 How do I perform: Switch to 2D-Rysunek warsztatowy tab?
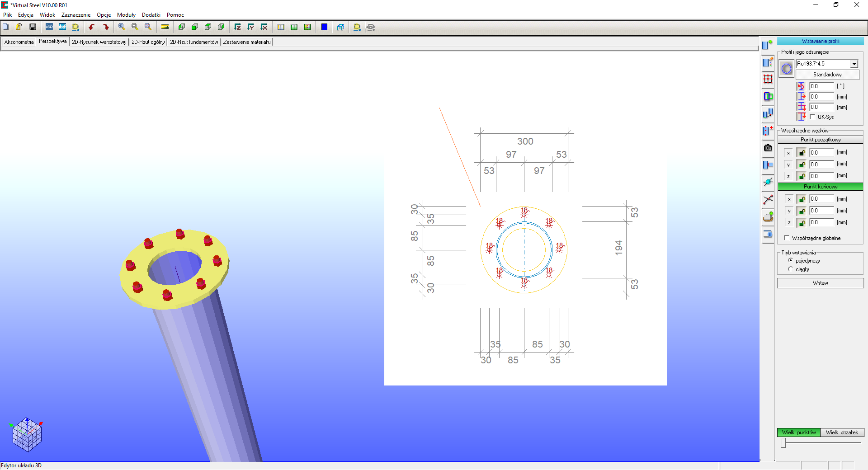pyautogui.click(x=99, y=42)
